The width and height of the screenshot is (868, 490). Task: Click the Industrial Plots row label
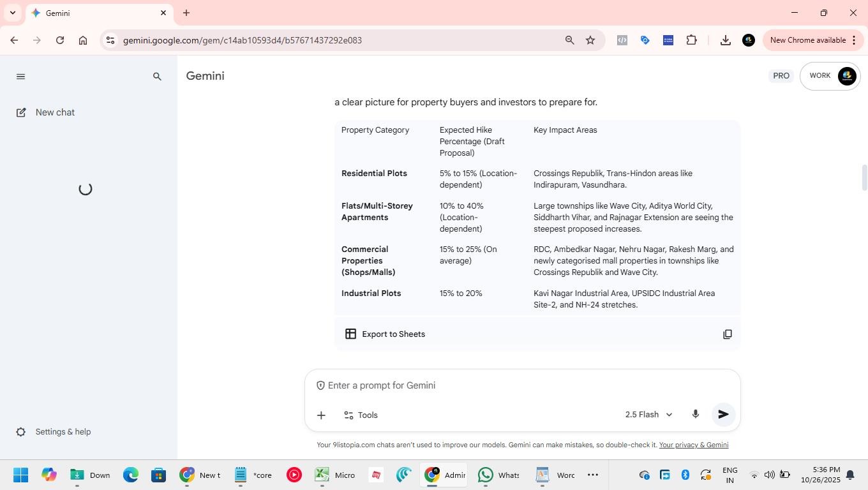371,293
